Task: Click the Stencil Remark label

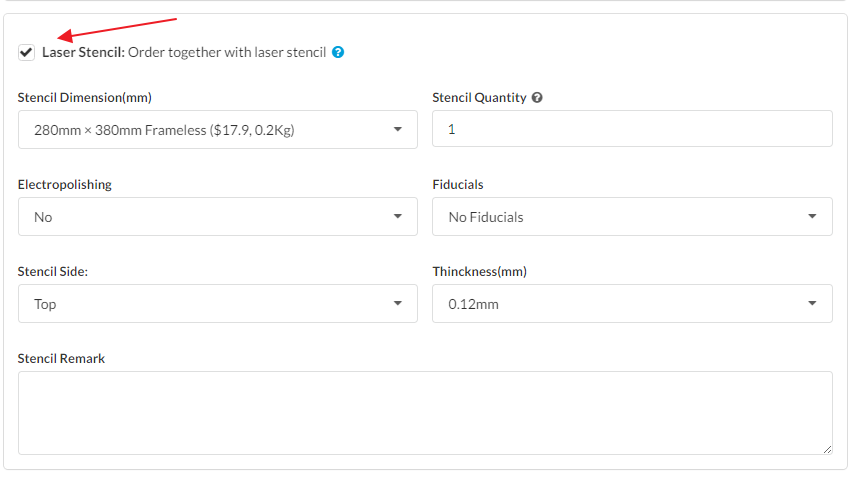Action: pos(61,359)
